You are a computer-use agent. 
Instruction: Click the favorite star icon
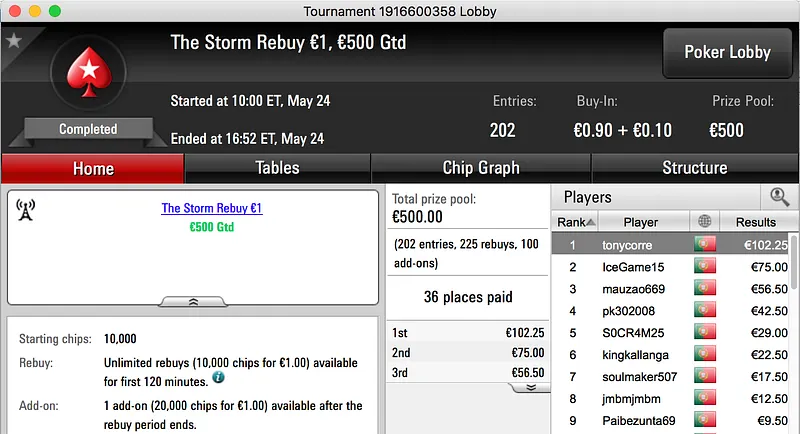pos(14,41)
